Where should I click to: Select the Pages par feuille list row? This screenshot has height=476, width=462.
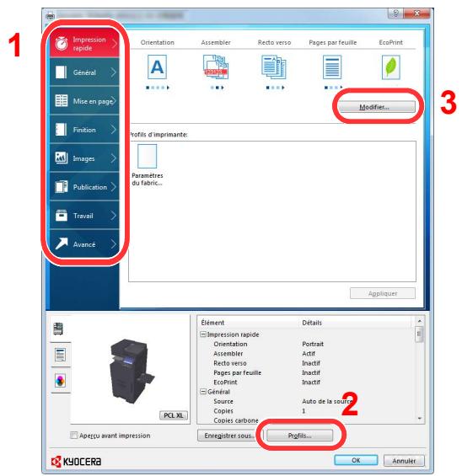[305, 372]
